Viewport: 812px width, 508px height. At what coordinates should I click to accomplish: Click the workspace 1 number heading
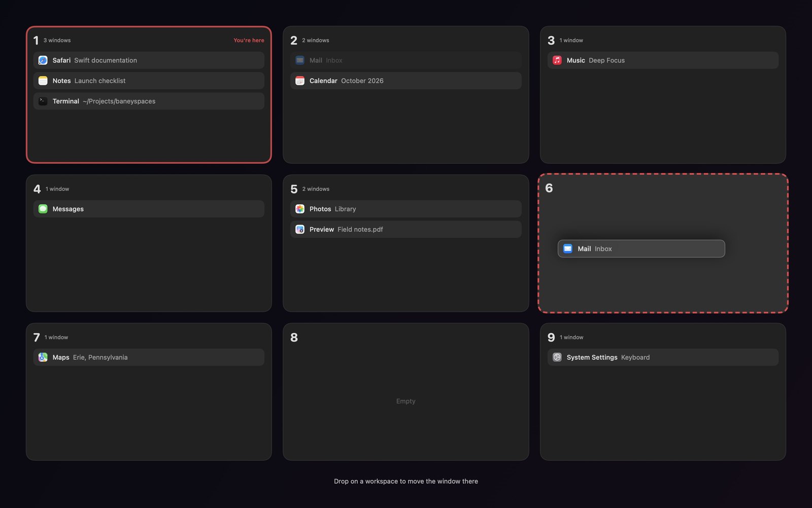tap(36, 41)
